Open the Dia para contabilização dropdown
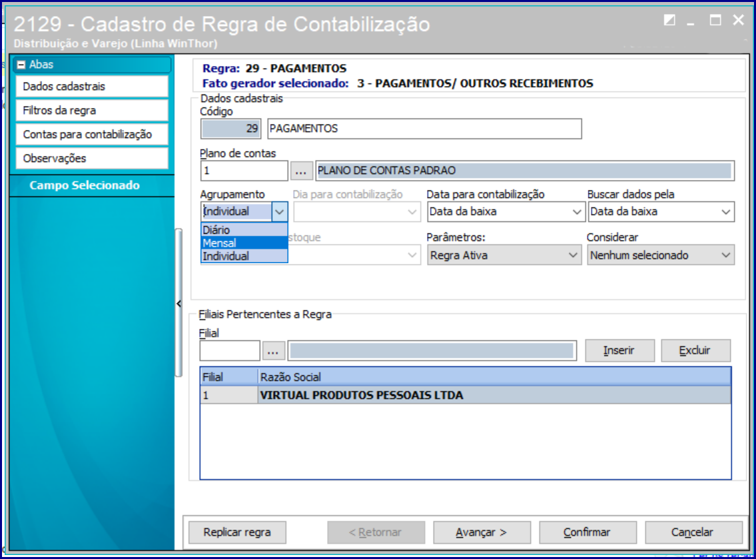The width and height of the screenshot is (756, 559). pyautogui.click(x=356, y=212)
